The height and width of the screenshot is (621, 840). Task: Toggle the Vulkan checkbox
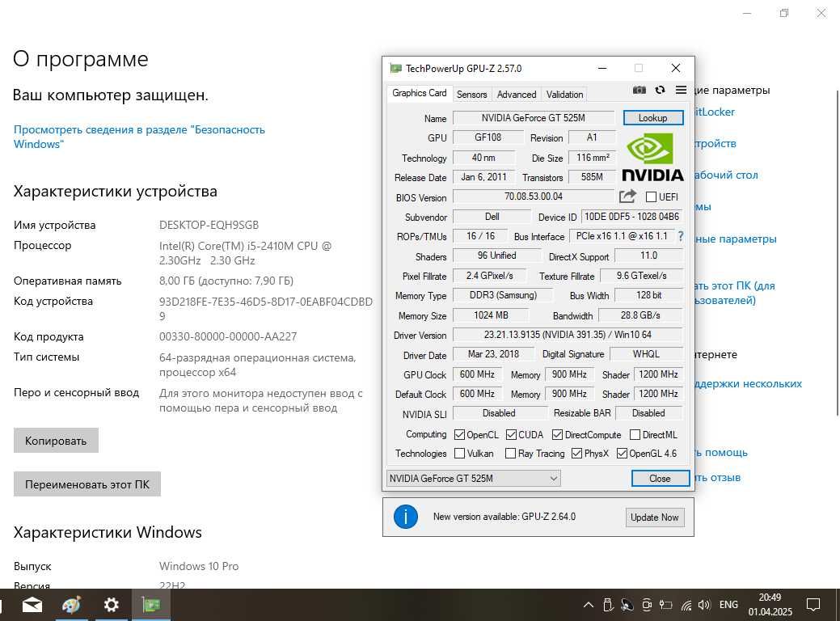coord(459,454)
